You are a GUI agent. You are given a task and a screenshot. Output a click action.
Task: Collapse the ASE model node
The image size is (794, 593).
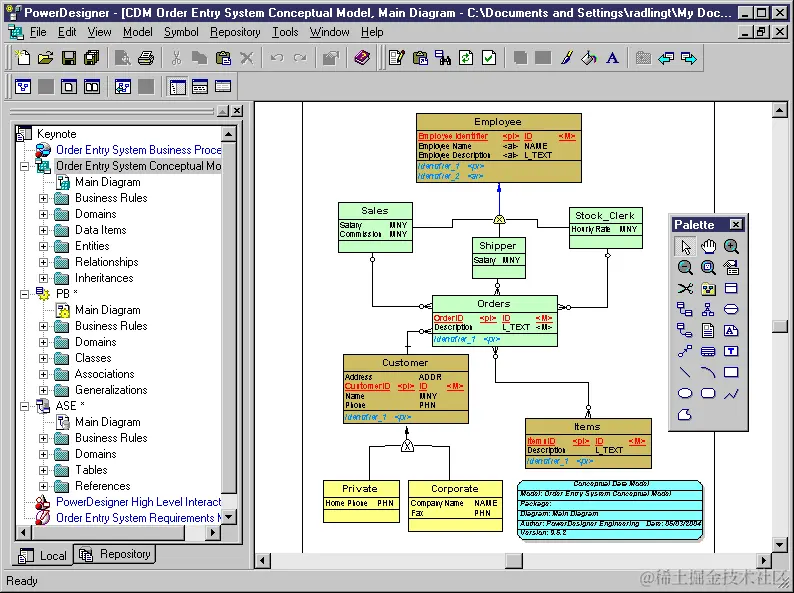coord(24,406)
